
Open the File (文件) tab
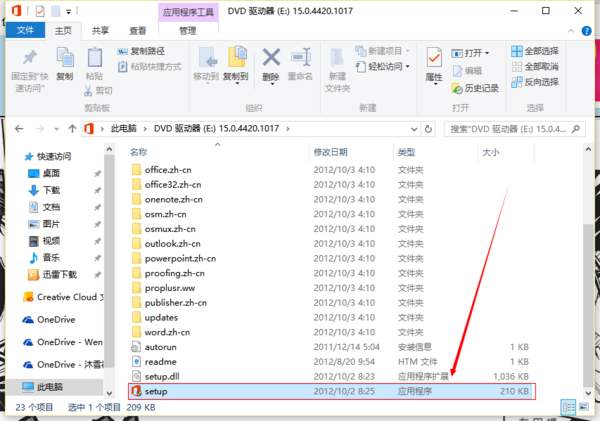point(25,30)
